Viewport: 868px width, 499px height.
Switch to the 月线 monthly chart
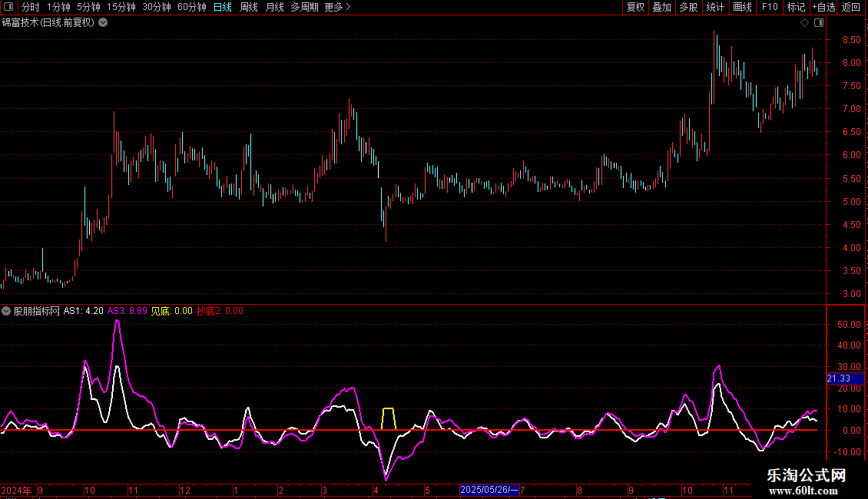274,8
